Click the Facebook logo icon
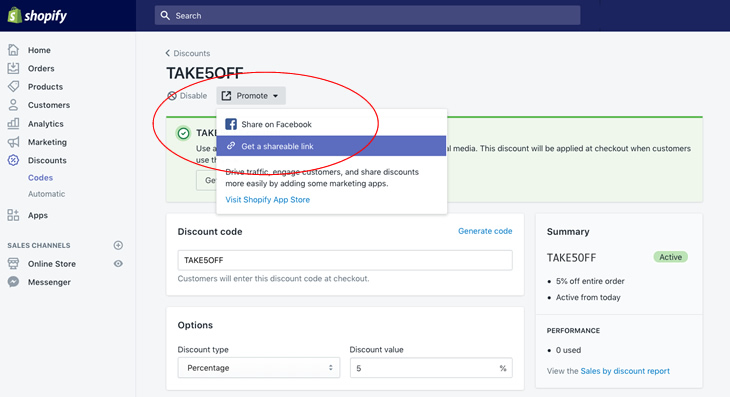The height and width of the screenshot is (397, 730). pos(231,124)
